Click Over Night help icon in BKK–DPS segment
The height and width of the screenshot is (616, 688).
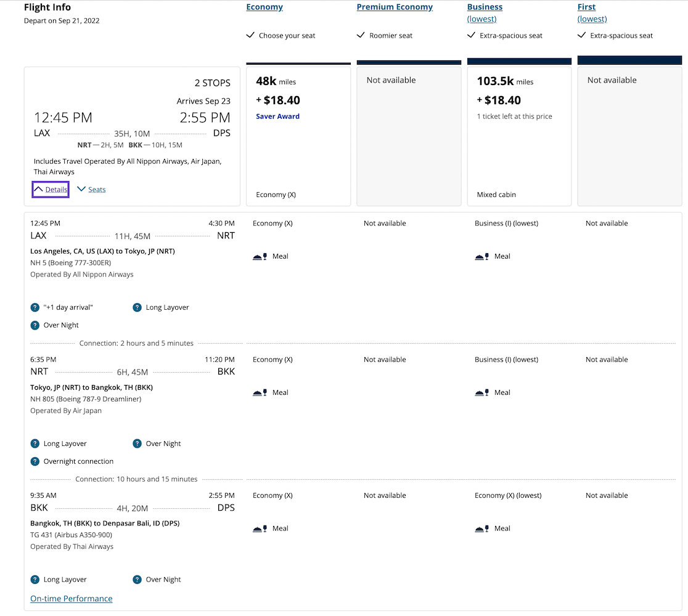[137, 580]
